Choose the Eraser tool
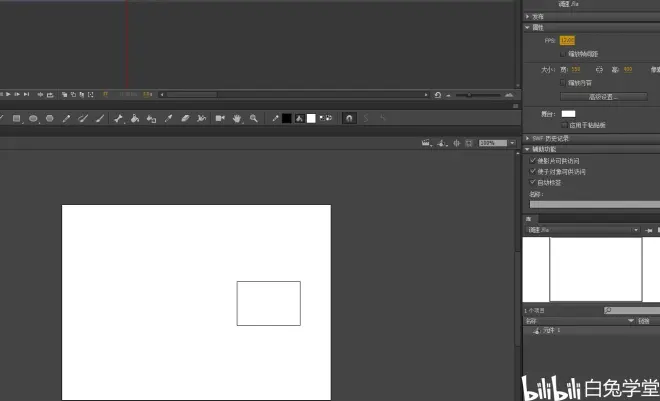This screenshot has width=660, height=401. coord(185,118)
